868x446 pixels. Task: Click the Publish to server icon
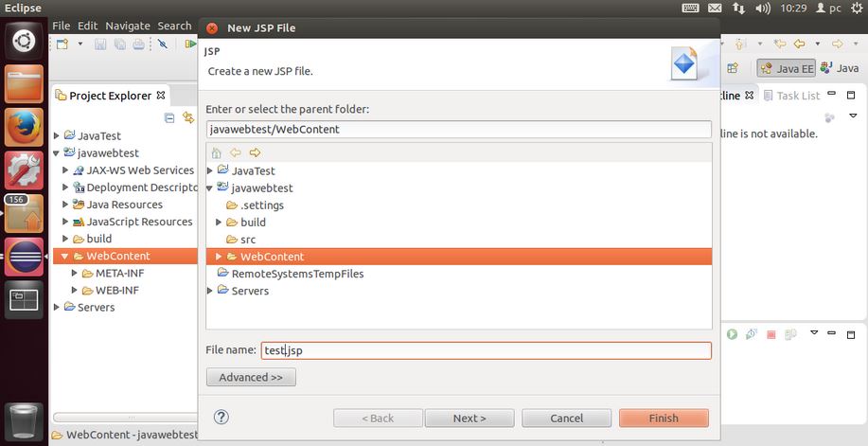coord(790,334)
